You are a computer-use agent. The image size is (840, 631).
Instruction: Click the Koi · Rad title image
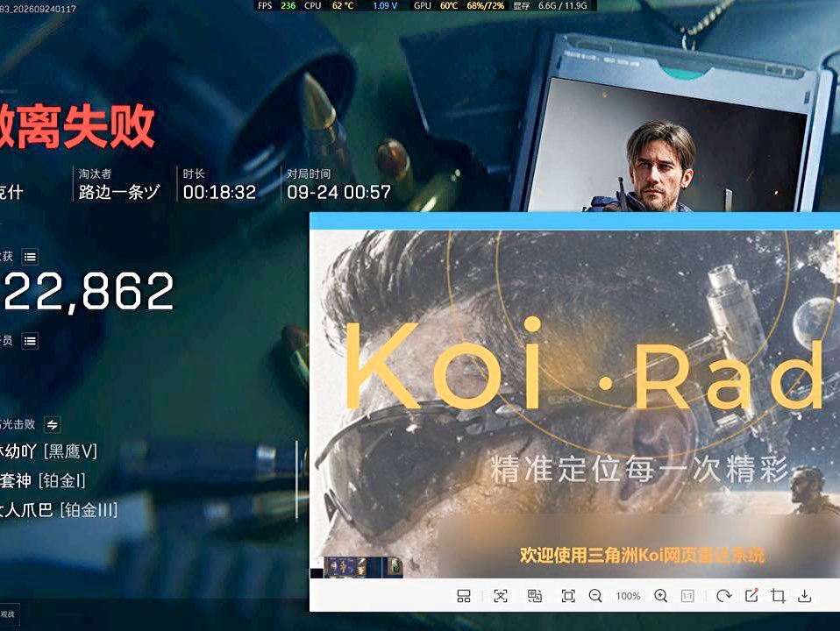coord(584,365)
